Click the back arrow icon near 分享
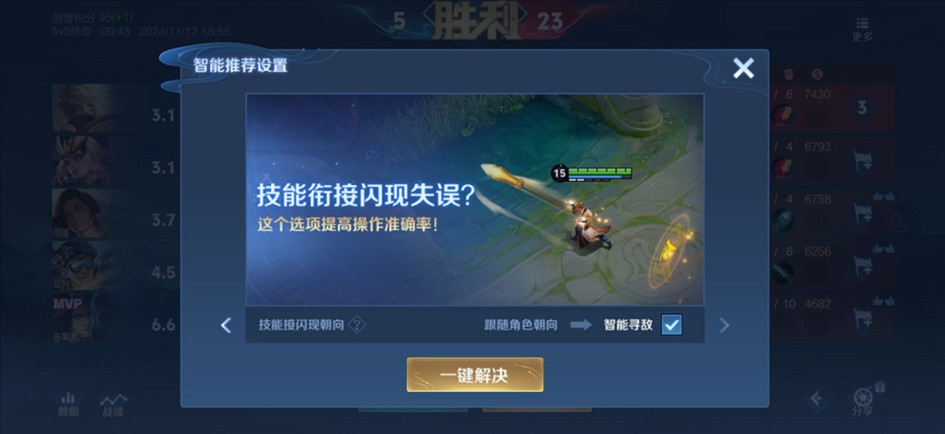Viewport: 945px width, 434px height. click(817, 398)
